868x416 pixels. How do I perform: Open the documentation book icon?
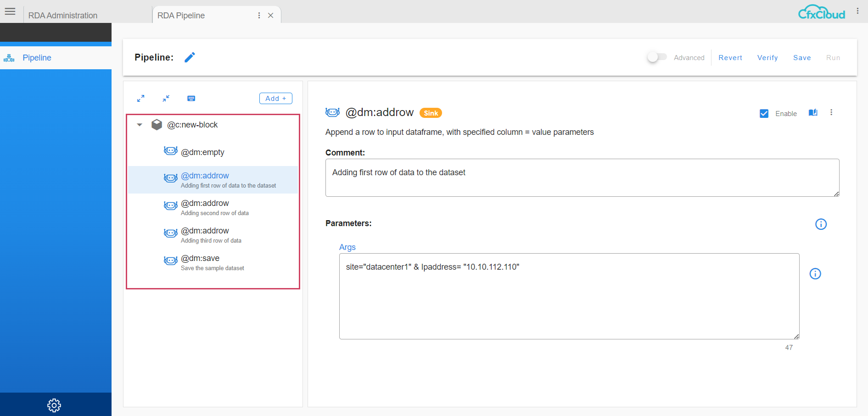(x=813, y=113)
